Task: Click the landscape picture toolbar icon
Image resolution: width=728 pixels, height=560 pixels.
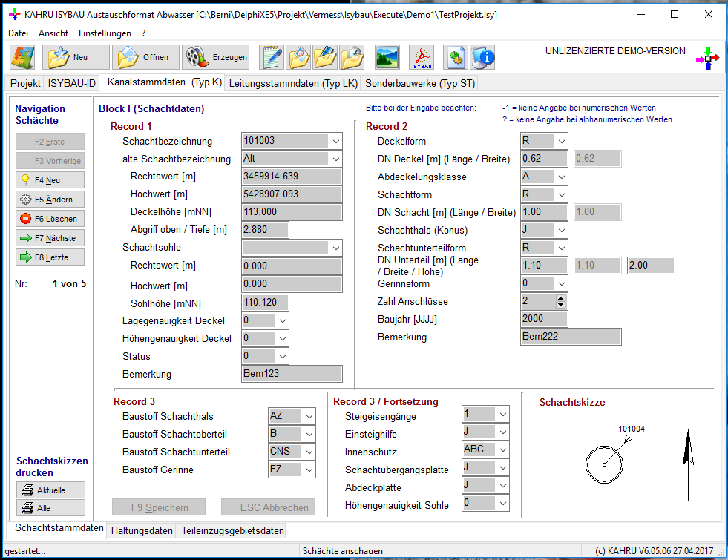Action: point(387,57)
